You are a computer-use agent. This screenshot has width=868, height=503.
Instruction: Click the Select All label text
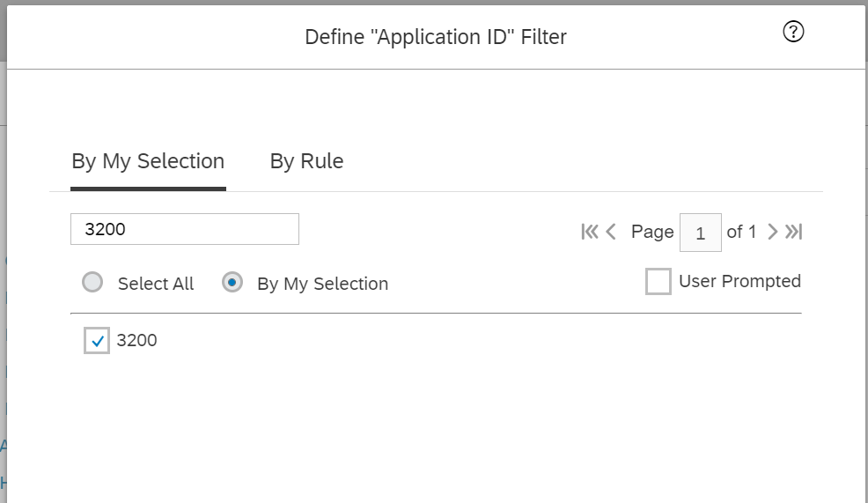click(x=156, y=284)
